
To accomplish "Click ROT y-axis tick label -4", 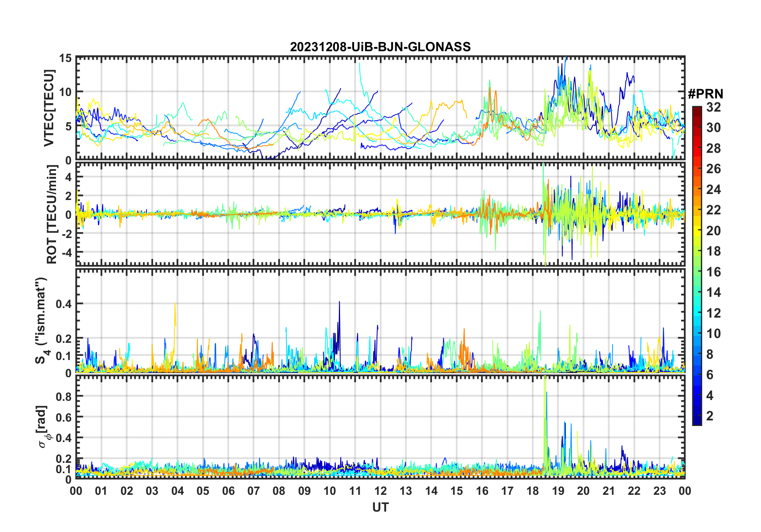I will (67, 252).
